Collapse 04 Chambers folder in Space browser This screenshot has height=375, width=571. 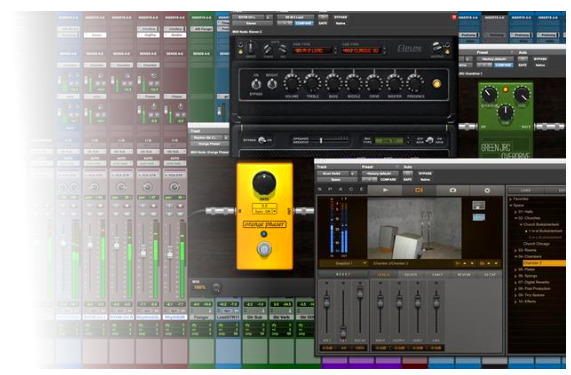[515, 257]
